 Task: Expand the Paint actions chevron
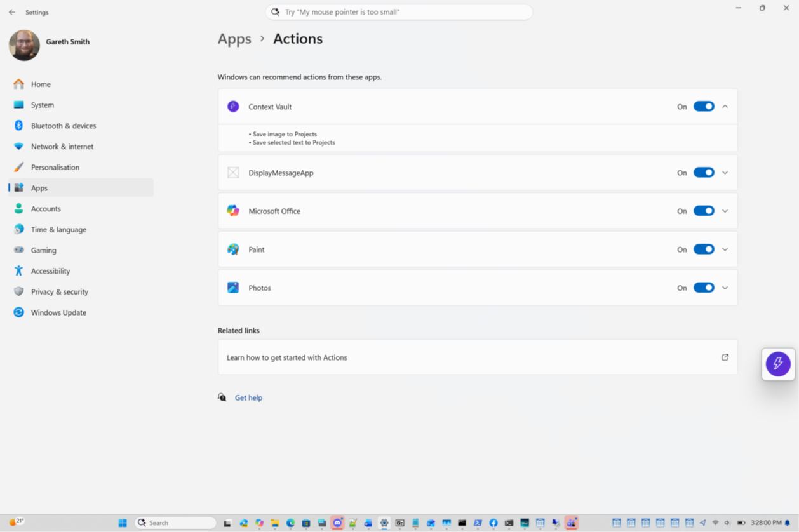click(x=725, y=249)
